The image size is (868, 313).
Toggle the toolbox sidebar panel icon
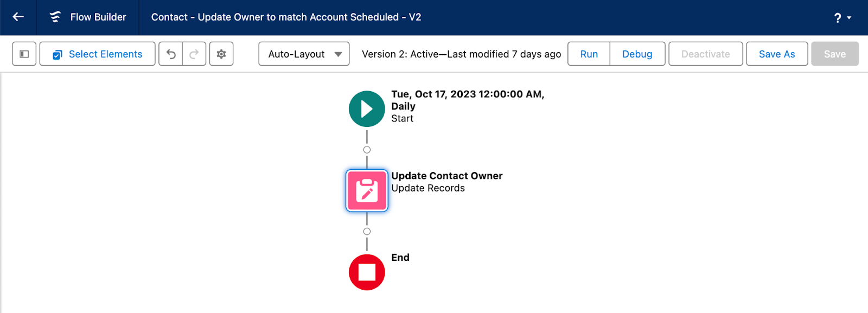tap(24, 54)
